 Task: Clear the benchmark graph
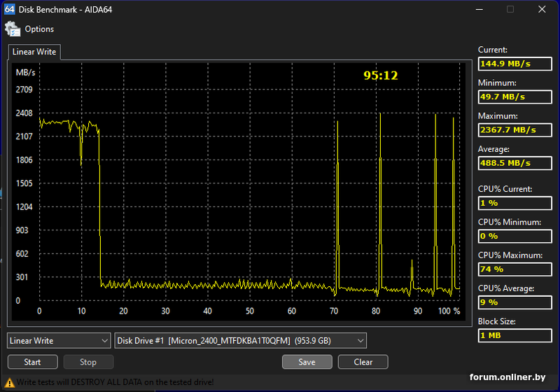[363, 362]
